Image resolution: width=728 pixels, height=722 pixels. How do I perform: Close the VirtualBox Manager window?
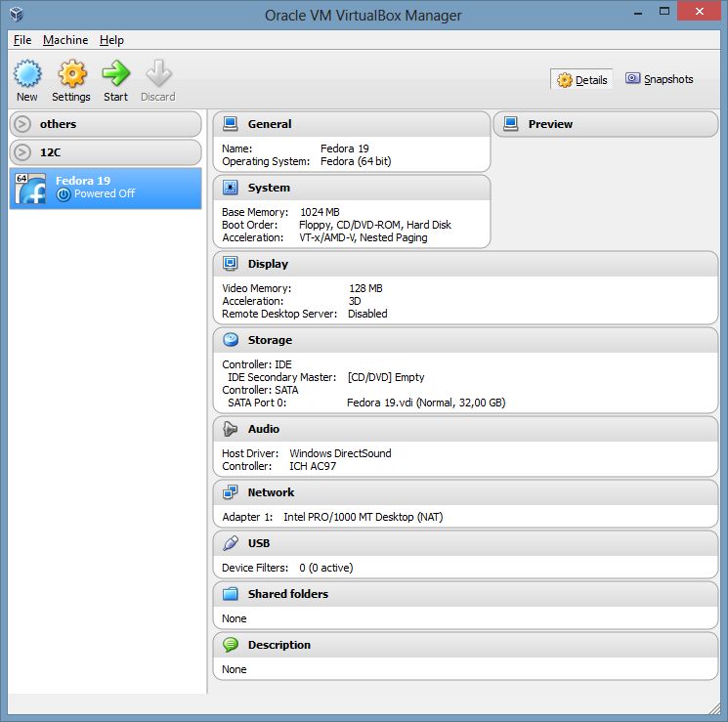coord(700,11)
